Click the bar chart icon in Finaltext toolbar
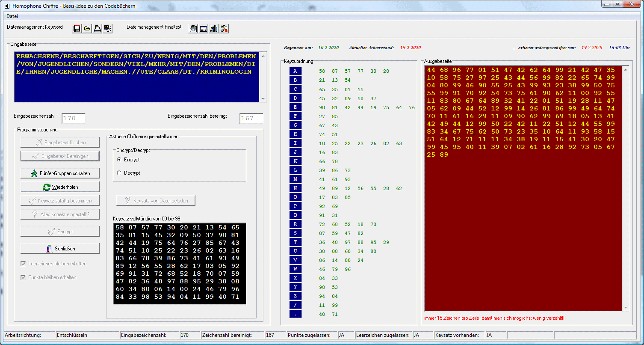 214,29
